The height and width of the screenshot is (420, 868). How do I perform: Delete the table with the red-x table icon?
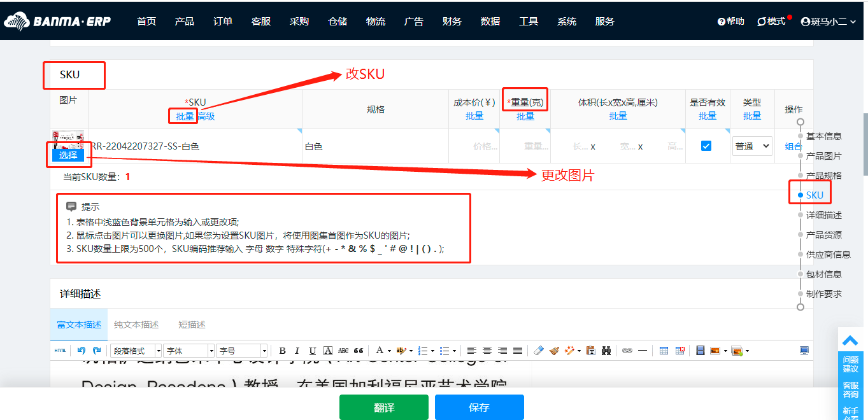tap(679, 351)
